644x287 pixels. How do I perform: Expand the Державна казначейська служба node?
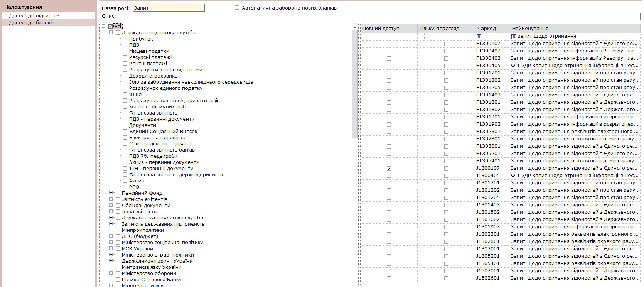point(111,218)
